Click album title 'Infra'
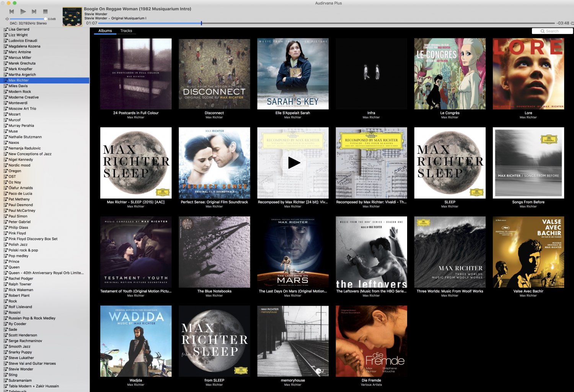The width and height of the screenshot is (574, 392). click(371, 113)
